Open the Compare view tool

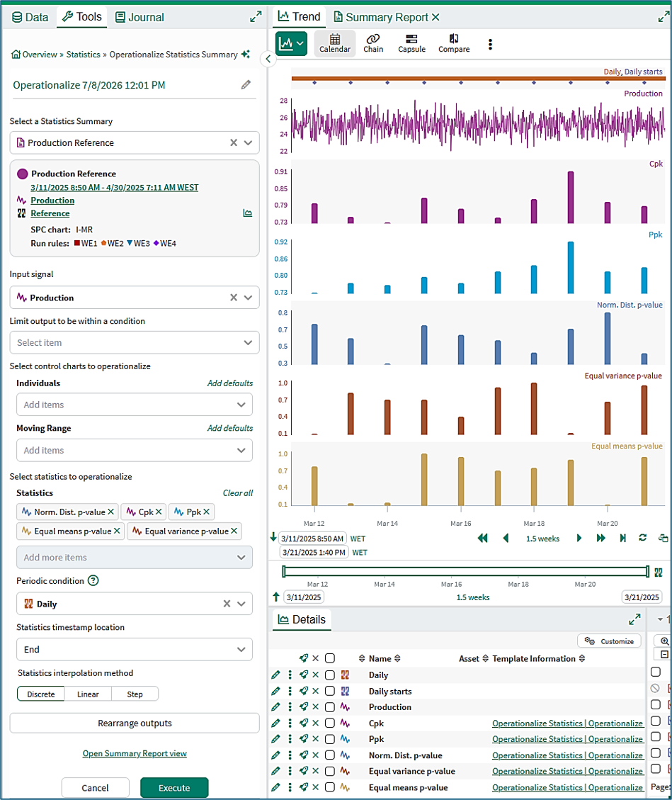(454, 43)
